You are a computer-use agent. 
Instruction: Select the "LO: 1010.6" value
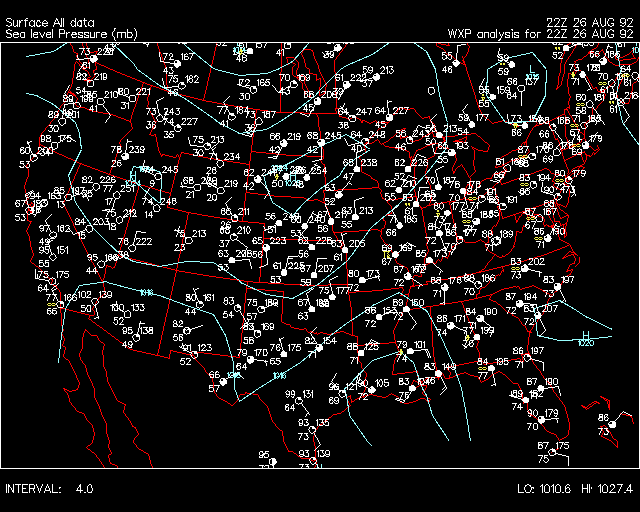pos(547,490)
